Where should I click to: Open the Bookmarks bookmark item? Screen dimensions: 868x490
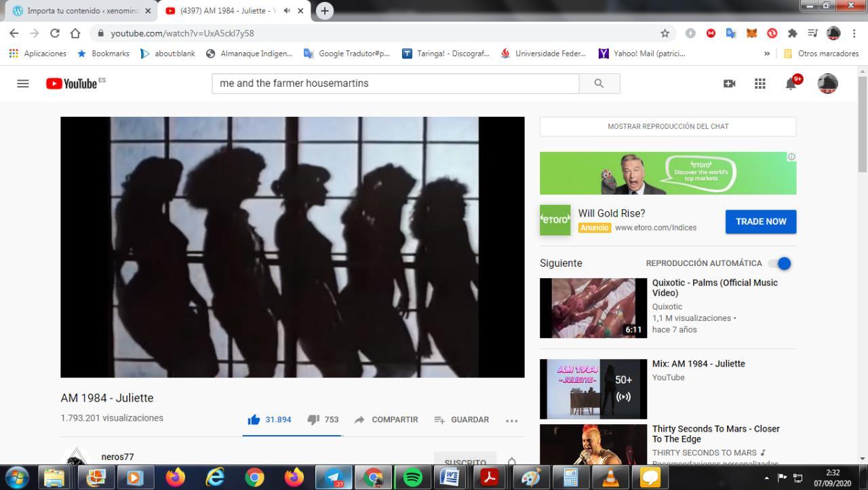click(103, 54)
